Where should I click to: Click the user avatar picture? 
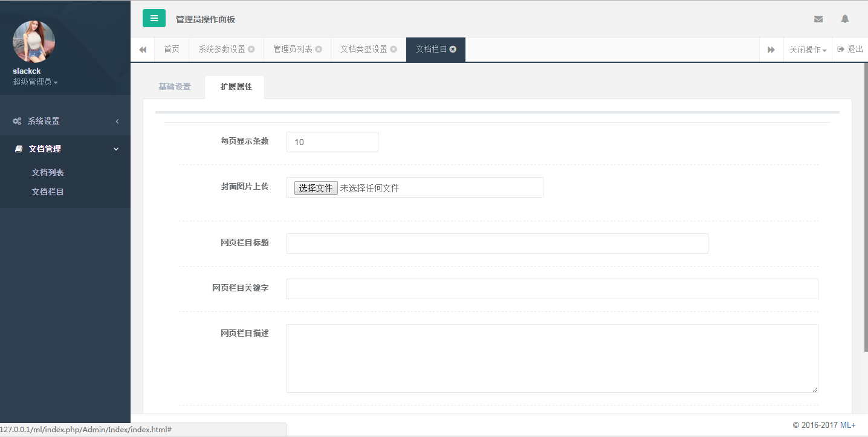click(34, 42)
